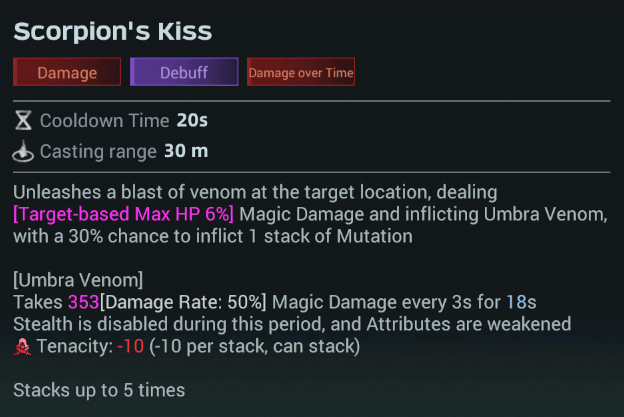Click the magenta 353 damage value
Image resolution: width=624 pixels, height=417 pixels.
[83, 301]
